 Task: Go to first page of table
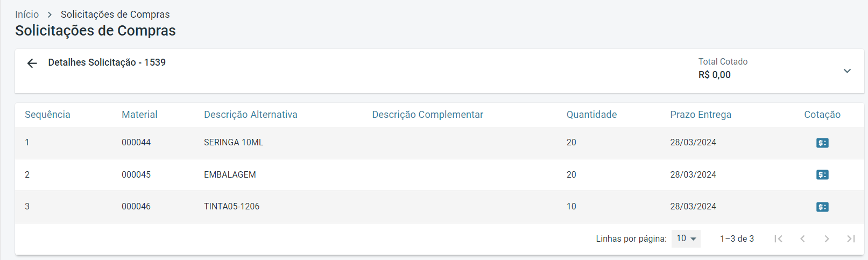[x=778, y=238]
